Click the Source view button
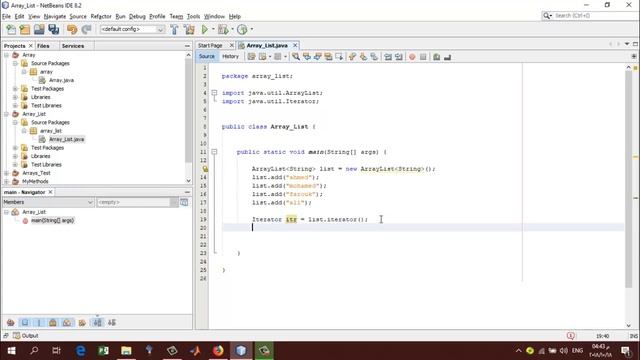 207,57
